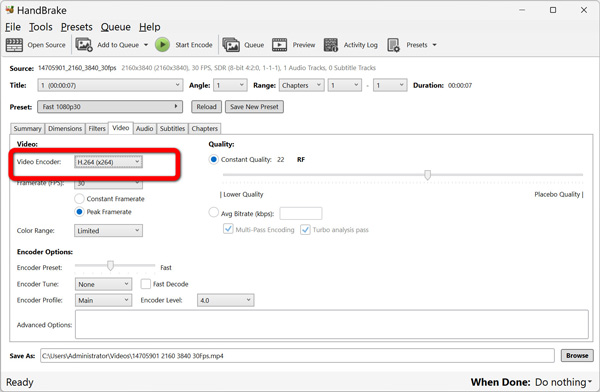The height and width of the screenshot is (392, 600).
Task: Click the Presets gear document icon
Action: tap(393, 45)
